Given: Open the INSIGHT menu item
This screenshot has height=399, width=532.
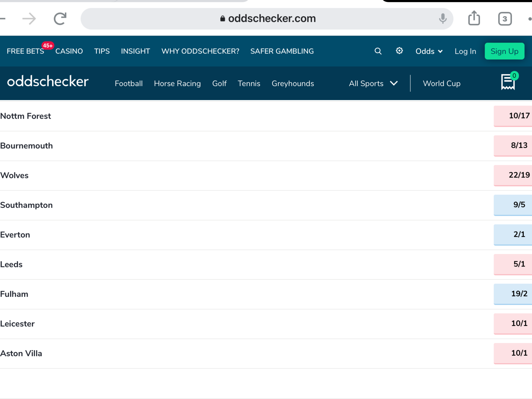Looking at the screenshot, I should pyautogui.click(x=135, y=51).
